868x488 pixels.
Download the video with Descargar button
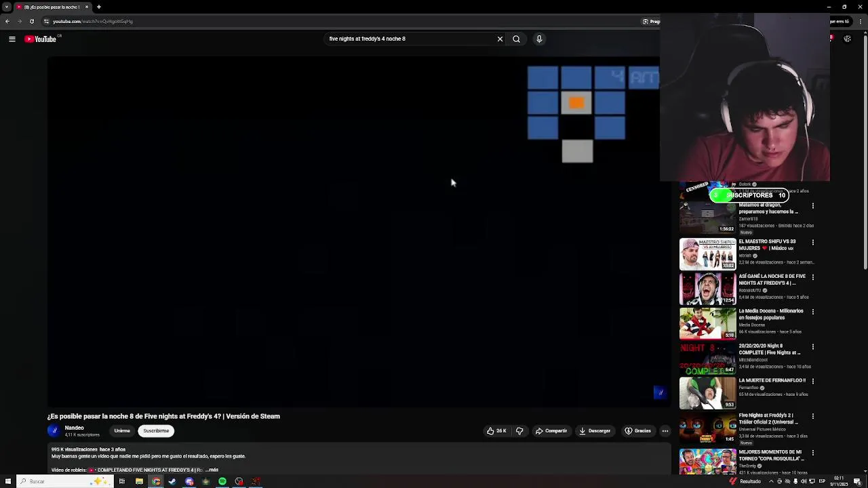click(595, 431)
